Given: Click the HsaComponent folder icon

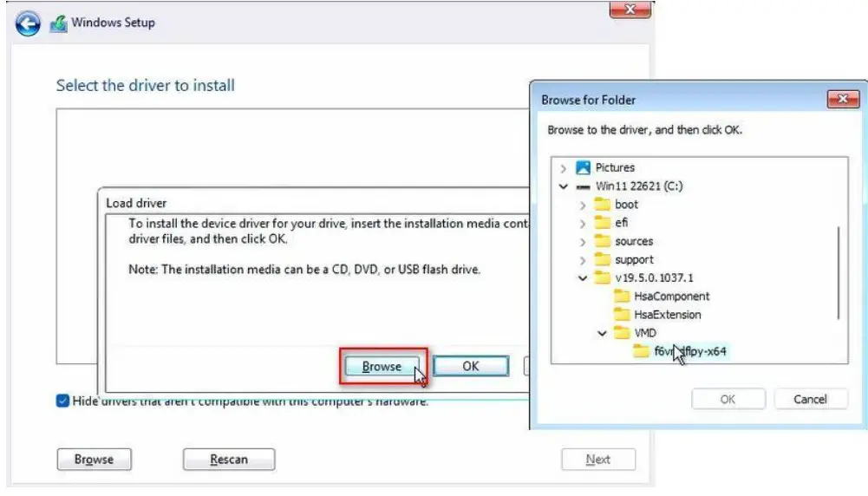Looking at the screenshot, I should click(x=622, y=297).
